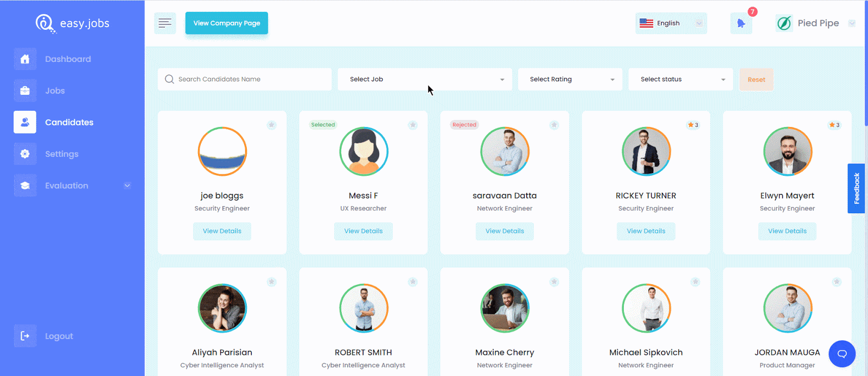Viewport: 868px width, 376px height.
Task: View Details for joe bloggs
Action: tap(222, 231)
